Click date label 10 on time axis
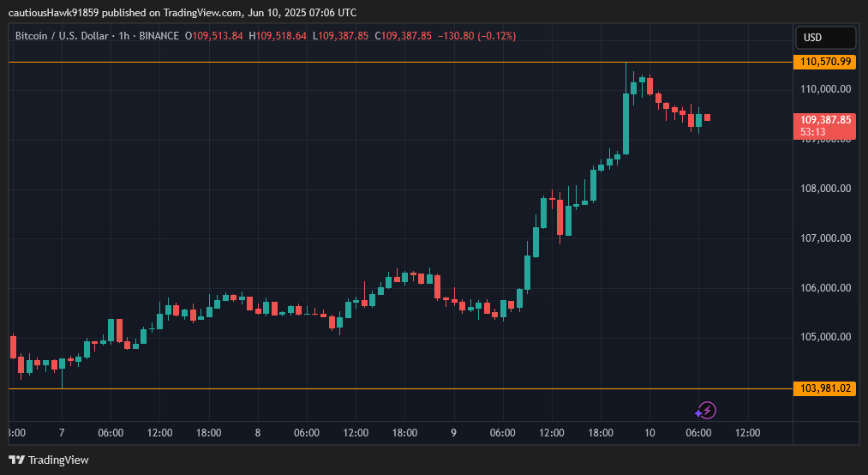Screen dimensions: 868x475 click(x=650, y=433)
